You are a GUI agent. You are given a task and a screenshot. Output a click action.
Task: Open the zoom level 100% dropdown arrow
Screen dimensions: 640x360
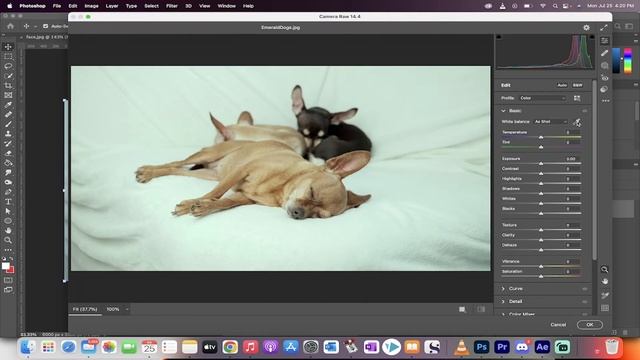coord(127,309)
